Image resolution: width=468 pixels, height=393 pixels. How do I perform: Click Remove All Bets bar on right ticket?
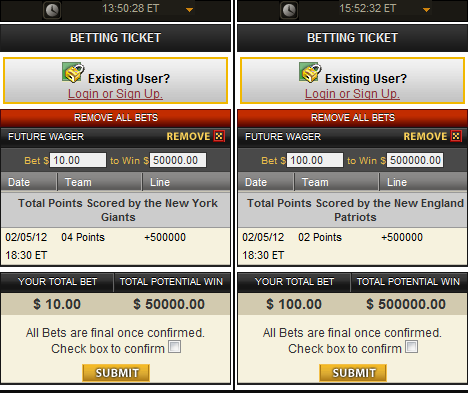click(x=353, y=118)
